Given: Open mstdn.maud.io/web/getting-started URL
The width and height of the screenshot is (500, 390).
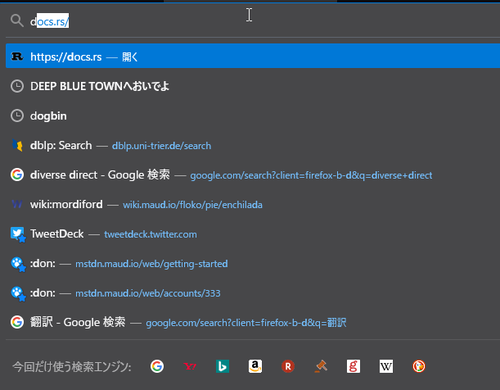Looking at the screenshot, I should pos(151,264).
